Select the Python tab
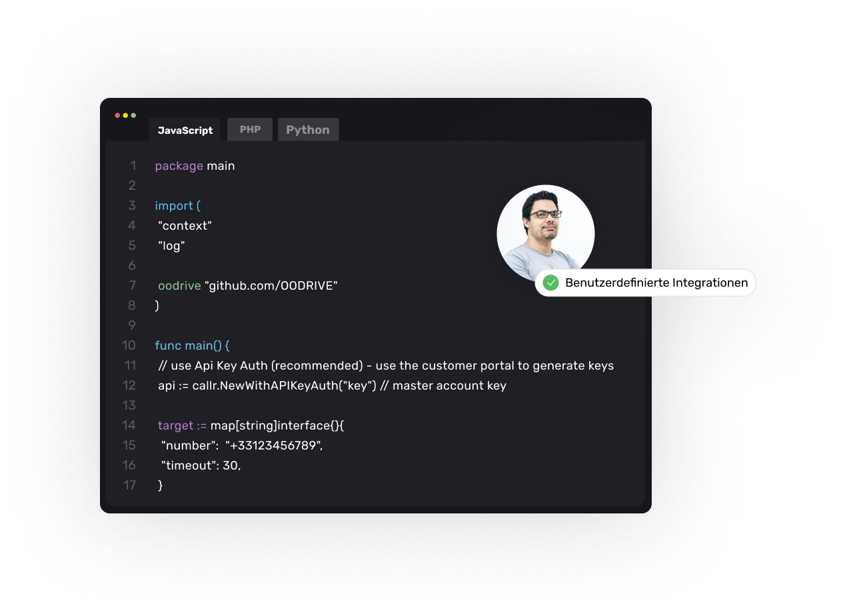The height and width of the screenshot is (616, 857). tap(308, 129)
